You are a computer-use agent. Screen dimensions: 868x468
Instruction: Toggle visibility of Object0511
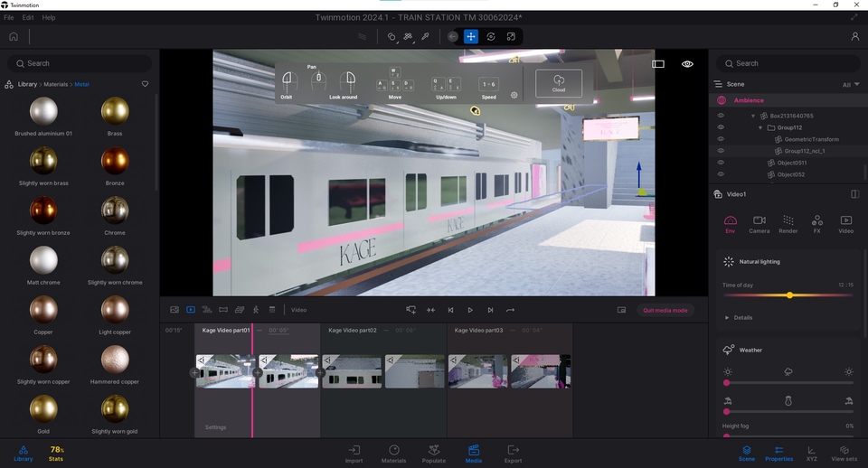point(721,162)
